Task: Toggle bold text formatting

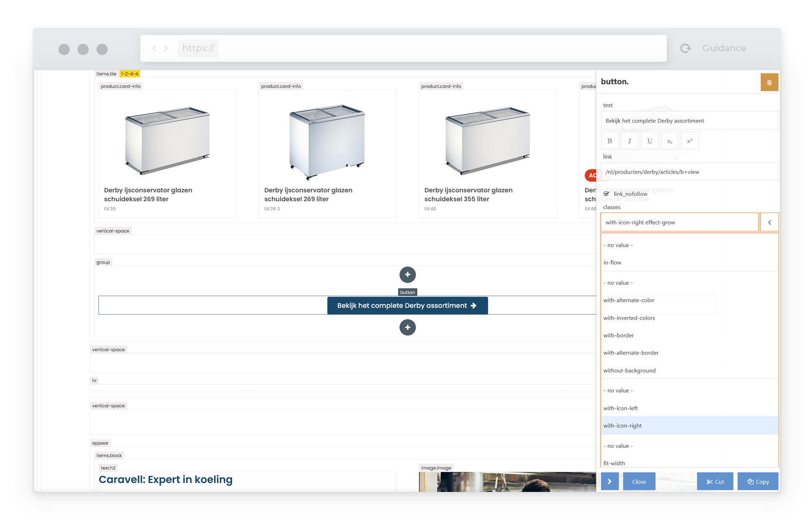Action: [x=610, y=141]
